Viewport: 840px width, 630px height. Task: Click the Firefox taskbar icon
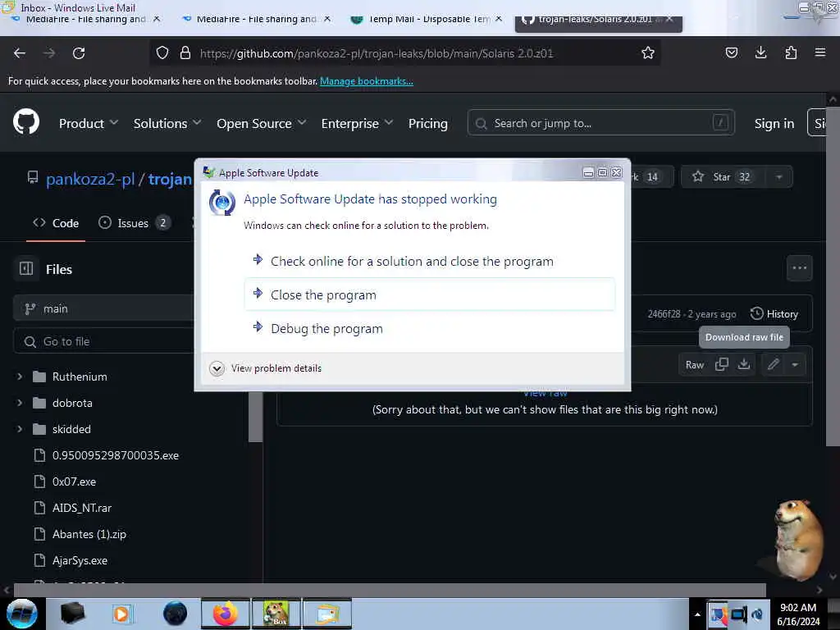point(225,614)
